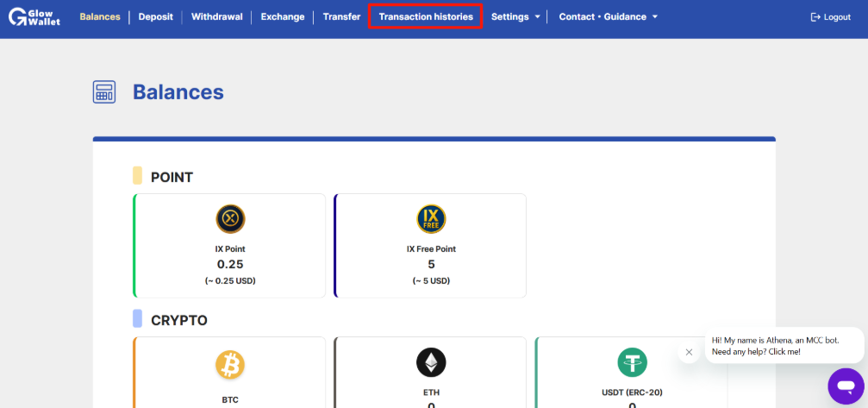Screen dimensions: 868x408
Task: Click the Tether USDT icon
Action: pos(632,362)
